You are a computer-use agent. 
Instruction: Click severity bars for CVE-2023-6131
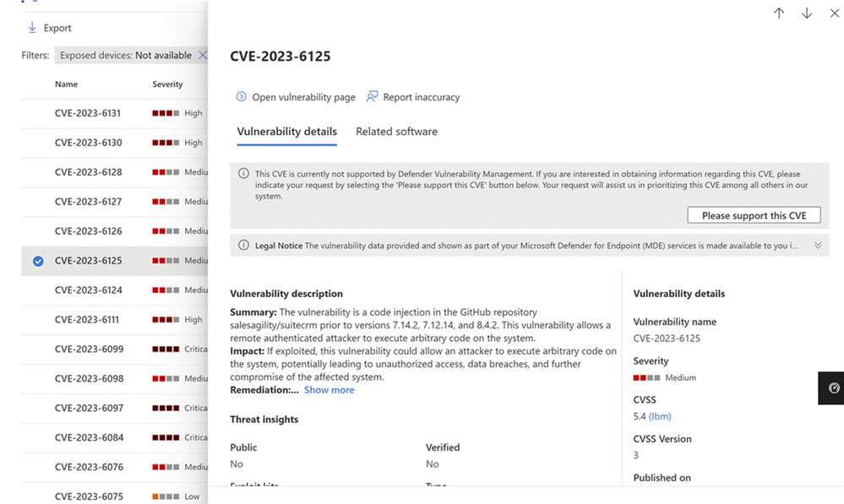(166, 113)
